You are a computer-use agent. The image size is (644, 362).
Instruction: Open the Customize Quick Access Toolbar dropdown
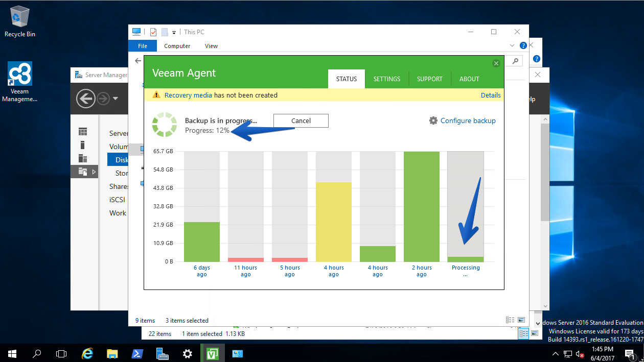(174, 32)
